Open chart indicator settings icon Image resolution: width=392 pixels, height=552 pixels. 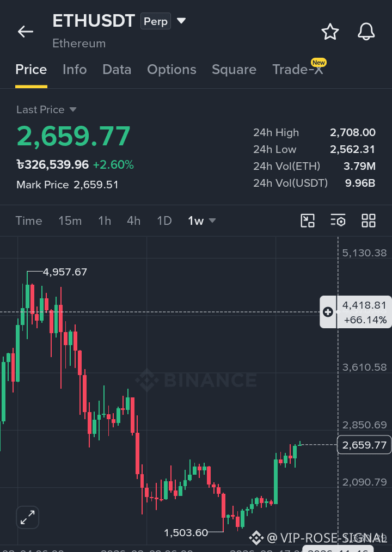tap(338, 220)
